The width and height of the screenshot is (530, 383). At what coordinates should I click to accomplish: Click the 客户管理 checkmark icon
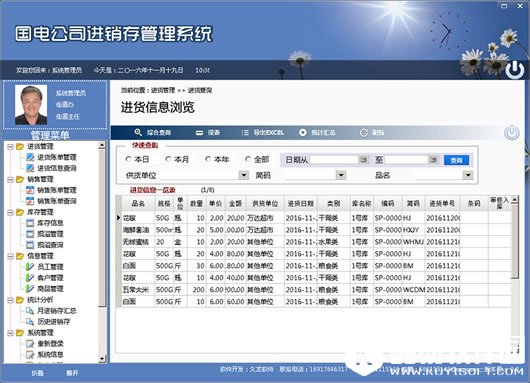point(30,278)
